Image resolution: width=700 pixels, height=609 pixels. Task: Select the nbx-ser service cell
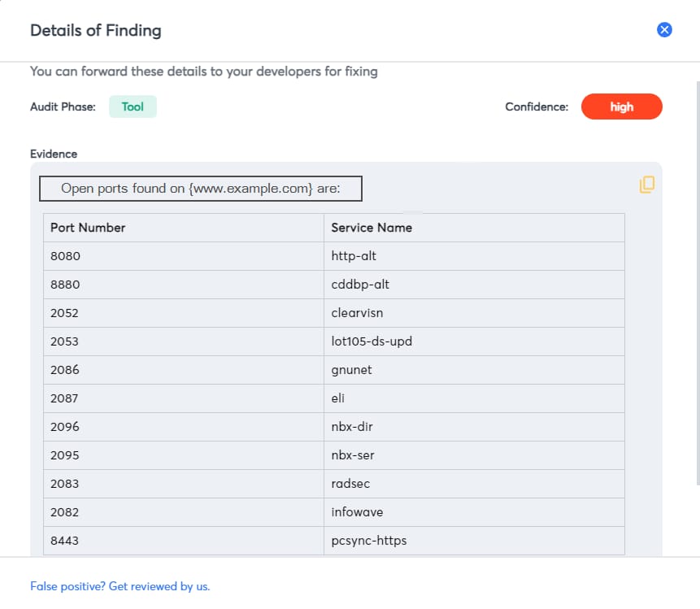point(474,455)
